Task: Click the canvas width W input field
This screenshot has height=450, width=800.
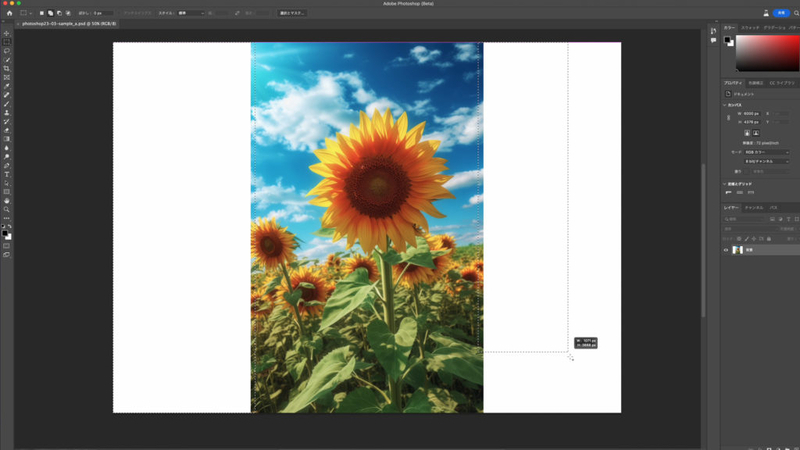Action: [x=752, y=113]
